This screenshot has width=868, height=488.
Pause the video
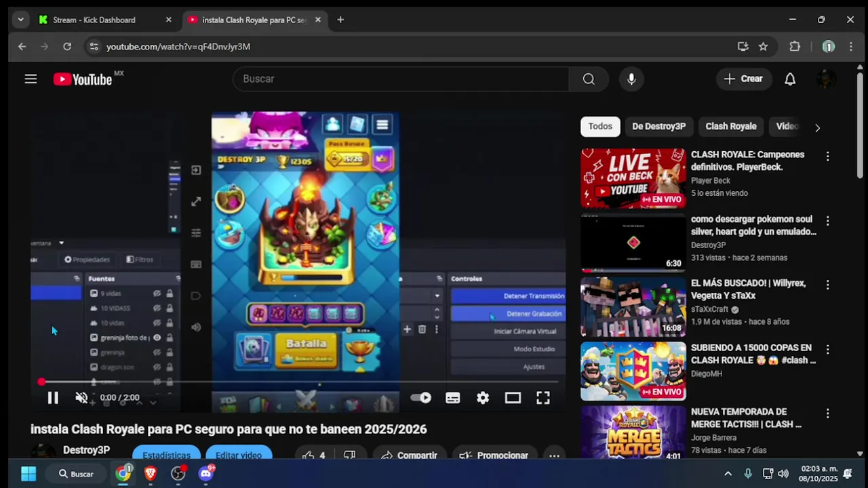pyautogui.click(x=53, y=398)
